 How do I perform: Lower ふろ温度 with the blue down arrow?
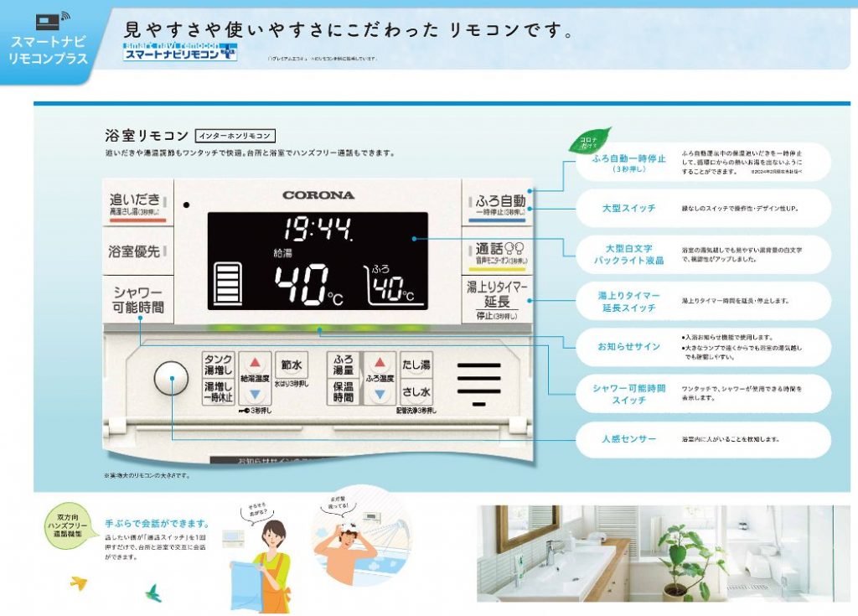click(x=380, y=394)
